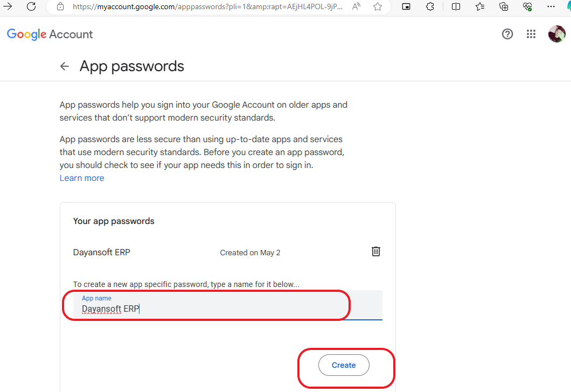
Task: Follow the Learn more link
Action: click(82, 178)
